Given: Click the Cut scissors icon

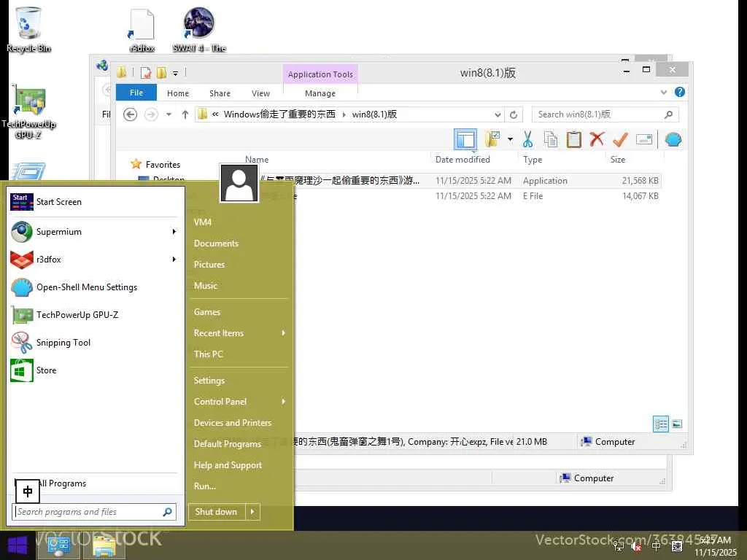Looking at the screenshot, I should pyautogui.click(x=527, y=139).
